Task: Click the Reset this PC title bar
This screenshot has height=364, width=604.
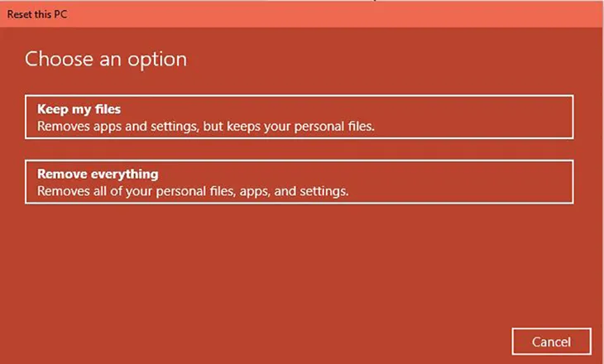Action: [302, 14]
